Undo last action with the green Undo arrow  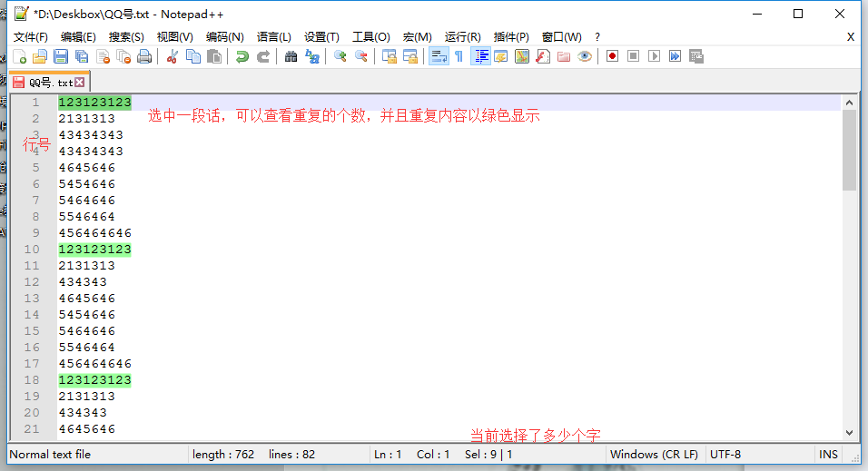point(242,56)
